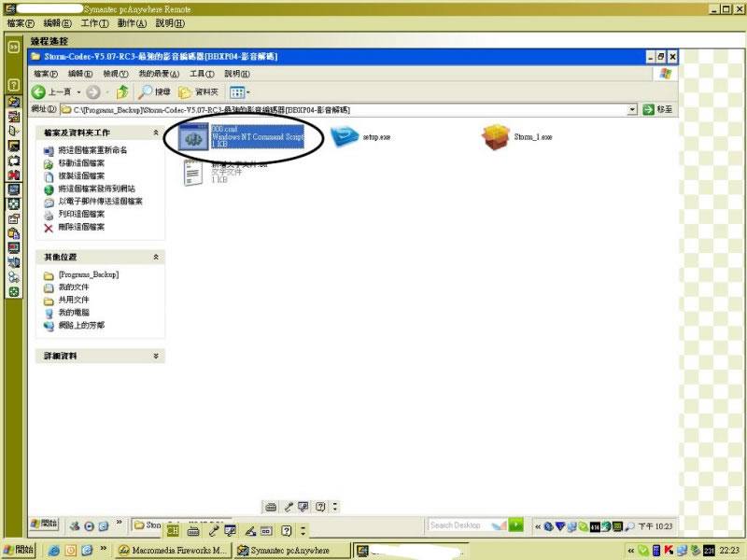The height and width of the screenshot is (560, 747).
Task: Click the Explorer address bar path field
Action: [x=345, y=110]
